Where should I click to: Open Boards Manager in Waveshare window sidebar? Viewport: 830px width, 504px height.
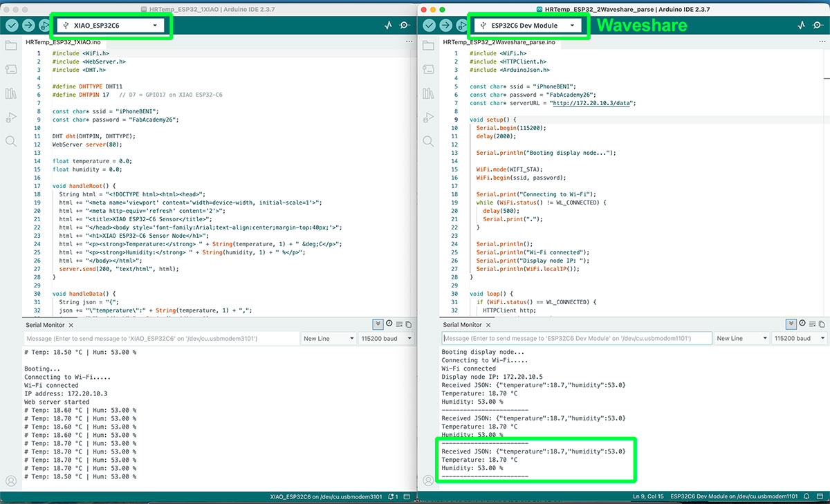point(428,69)
